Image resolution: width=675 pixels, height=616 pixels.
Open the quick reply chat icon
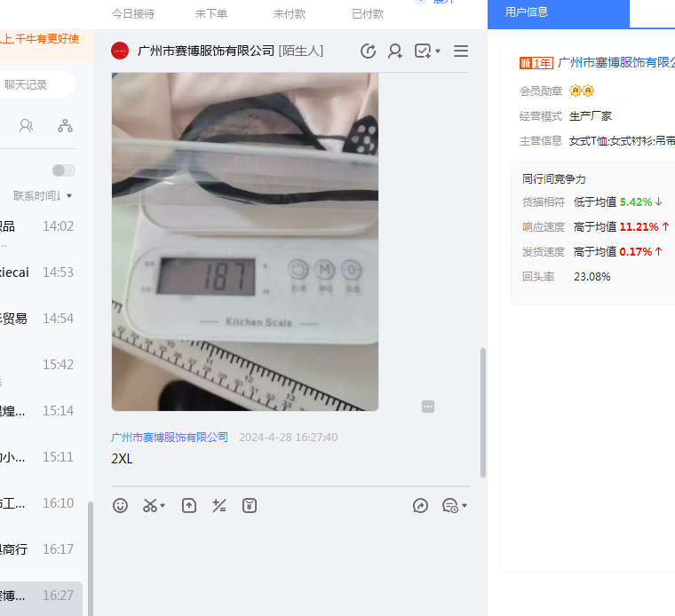(x=450, y=505)
